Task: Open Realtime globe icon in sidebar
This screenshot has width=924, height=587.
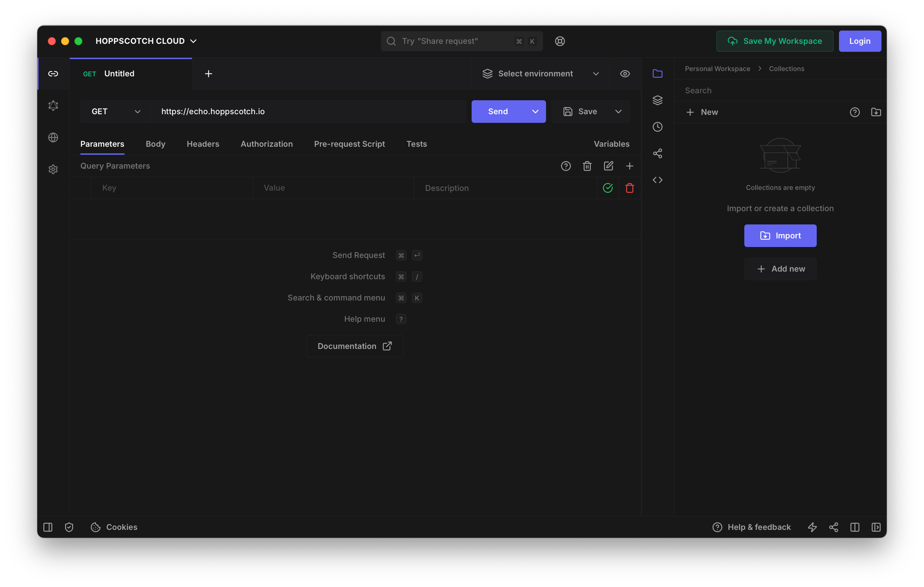Action: point(53,137)
